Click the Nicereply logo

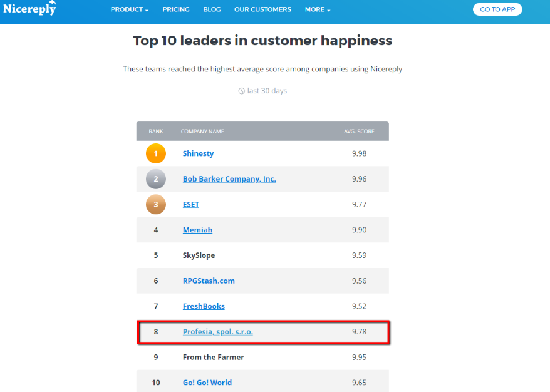(29, 9)
